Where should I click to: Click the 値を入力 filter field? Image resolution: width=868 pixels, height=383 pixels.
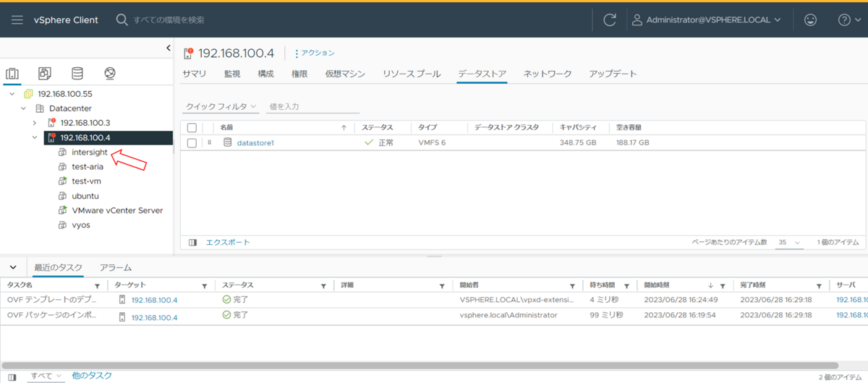(x=313, y=106)
